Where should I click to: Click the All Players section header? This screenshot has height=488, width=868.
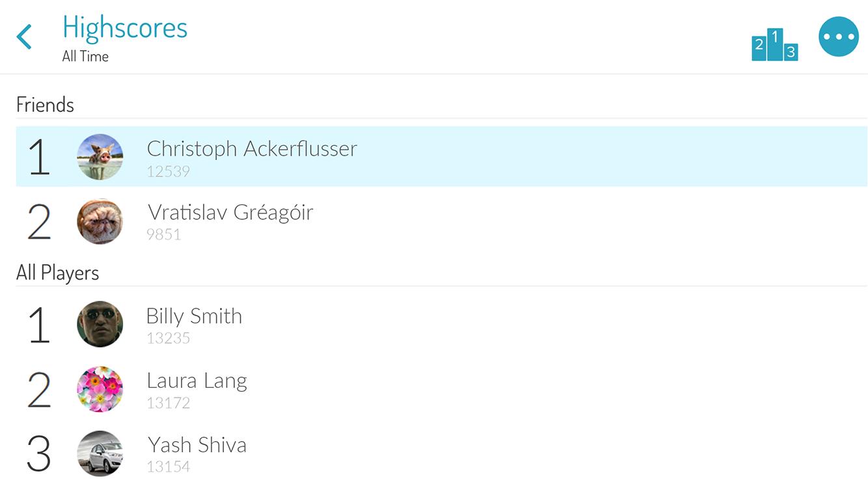(57, 273)
